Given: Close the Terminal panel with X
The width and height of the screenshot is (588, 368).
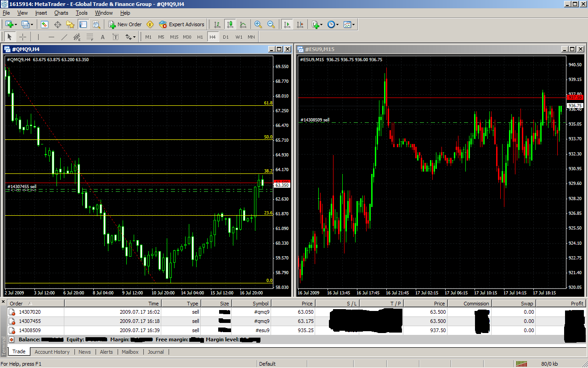Looking at the screenshot, I should pos(3,302).
